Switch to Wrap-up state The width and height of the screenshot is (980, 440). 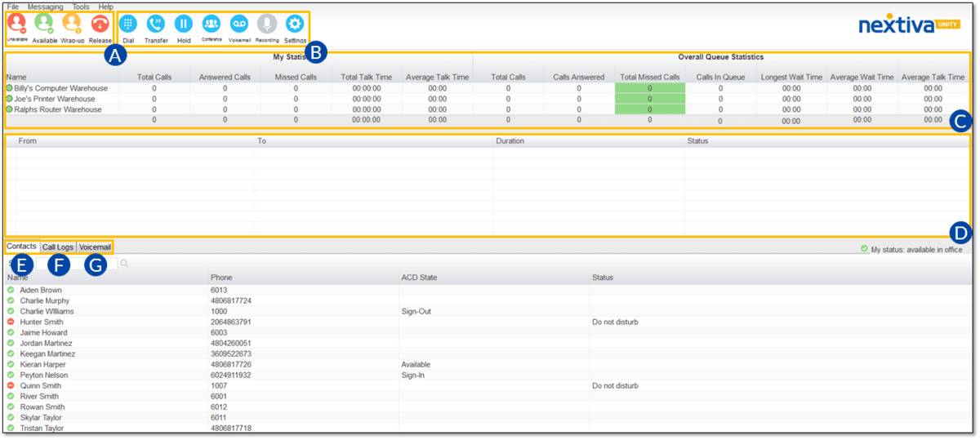point(73,24)
